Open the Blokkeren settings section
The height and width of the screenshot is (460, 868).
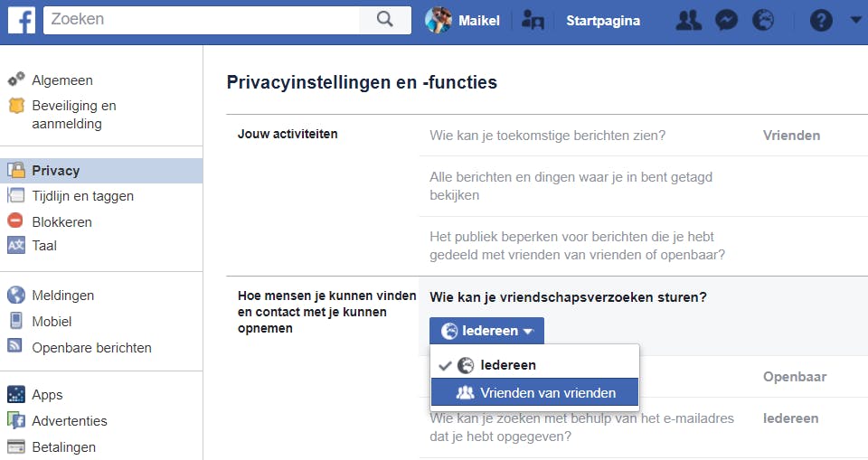tap(61, 221)
